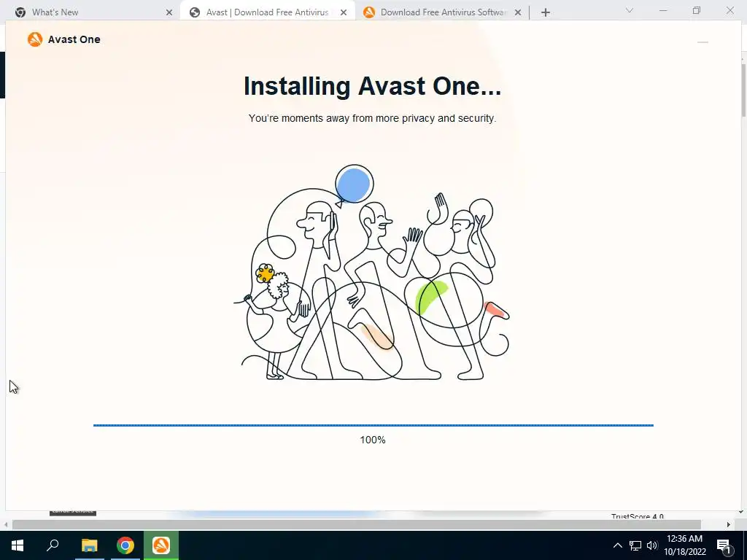Select Avast installer taskbar icon
Screen dimensions: 747x560
161,545
